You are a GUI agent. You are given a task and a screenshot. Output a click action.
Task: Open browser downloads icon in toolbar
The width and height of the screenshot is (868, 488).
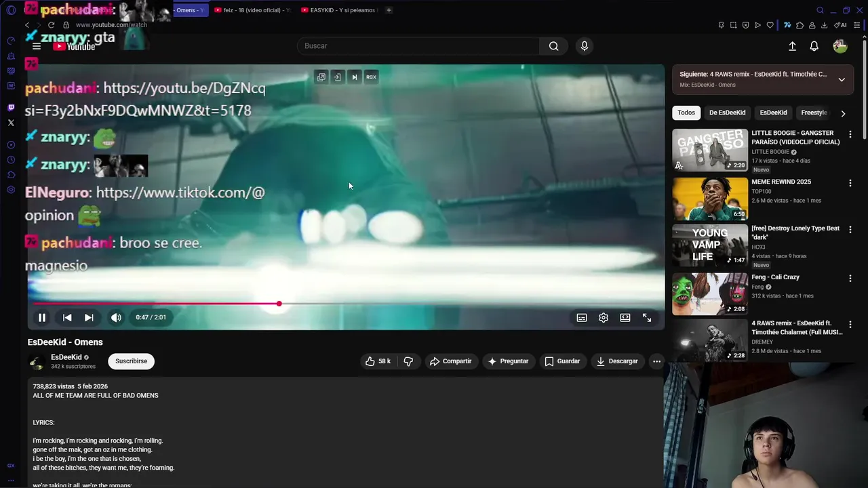pyautogui.click(x=824, y=25)
